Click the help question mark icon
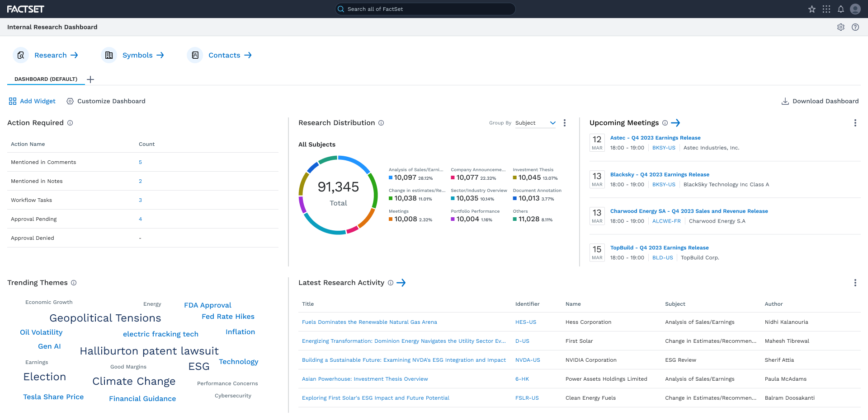This screenshot has height=420, width=868. [855, 27]
